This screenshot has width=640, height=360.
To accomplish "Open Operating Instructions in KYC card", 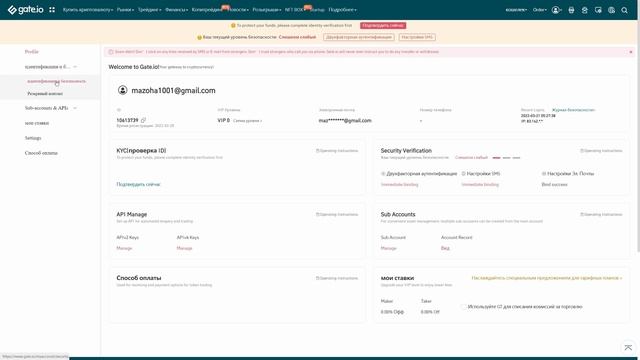I will (x=337, y=151).
